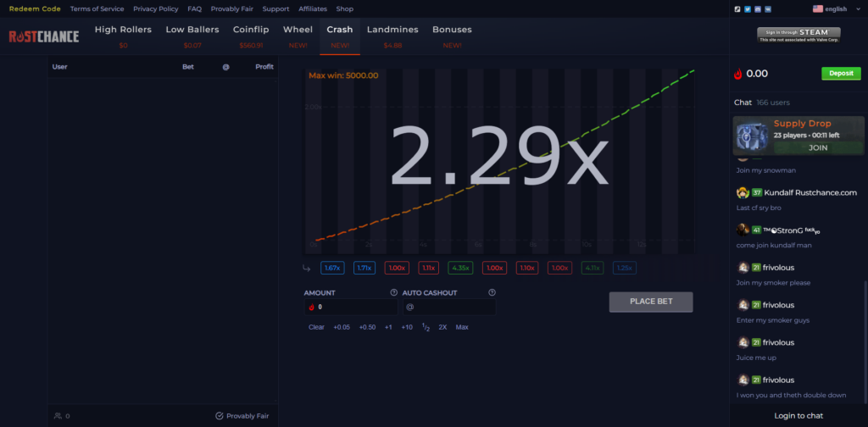The width and height of the screenshot is (868, 427).
Task: Click the PLACE BET button
Action: coord(651,302)
